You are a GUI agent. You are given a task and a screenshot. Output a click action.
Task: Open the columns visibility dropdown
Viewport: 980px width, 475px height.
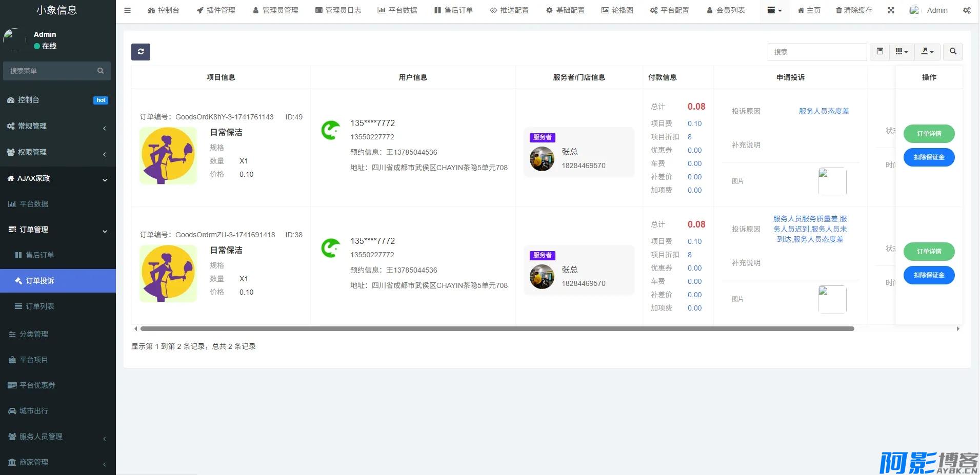coord(902,52)
